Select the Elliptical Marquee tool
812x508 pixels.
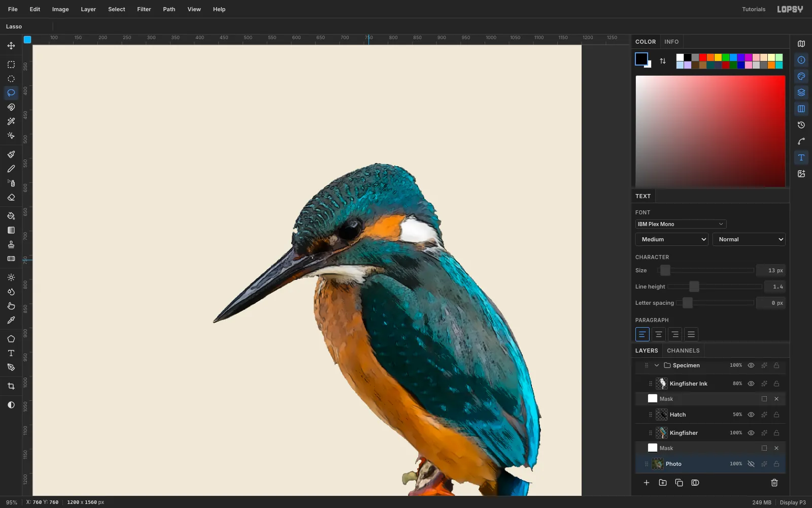pos(11,79)
